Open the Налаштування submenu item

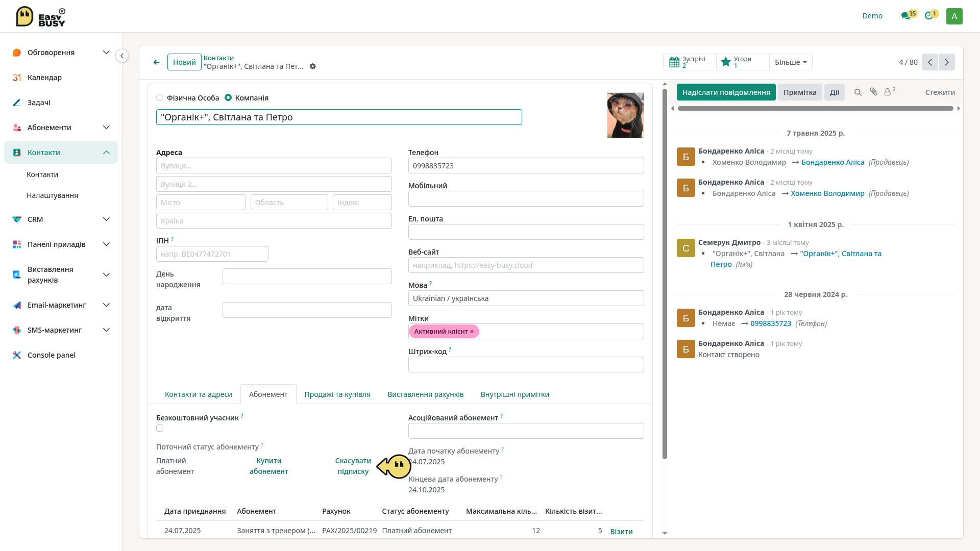[52, 195]
